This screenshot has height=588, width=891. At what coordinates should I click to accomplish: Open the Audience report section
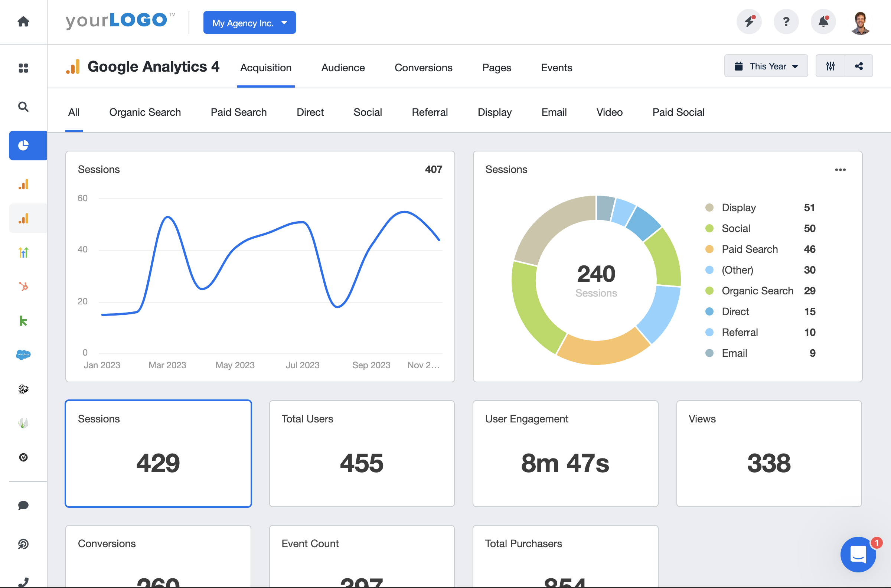coord(342,68)
